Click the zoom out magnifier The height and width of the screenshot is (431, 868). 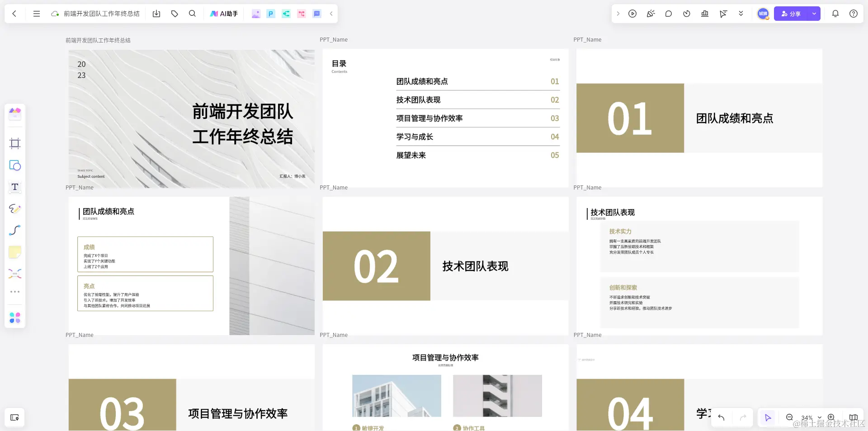[x=789, y=417]
